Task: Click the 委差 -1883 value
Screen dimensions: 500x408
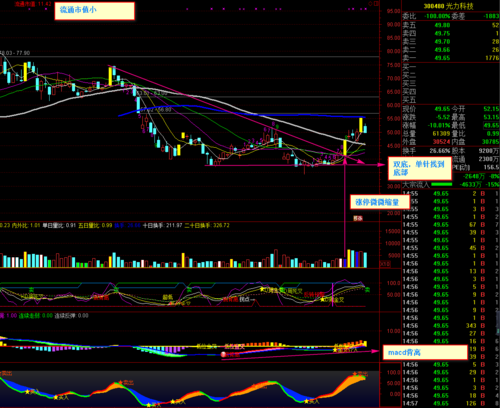Action: coord(491,16)
